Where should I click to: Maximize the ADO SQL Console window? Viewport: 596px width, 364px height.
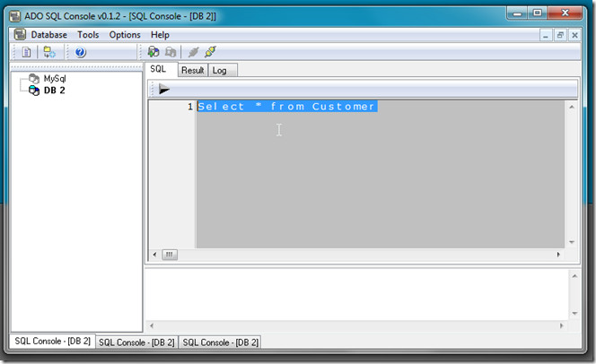pyautogui.click(x=538, y=13)
